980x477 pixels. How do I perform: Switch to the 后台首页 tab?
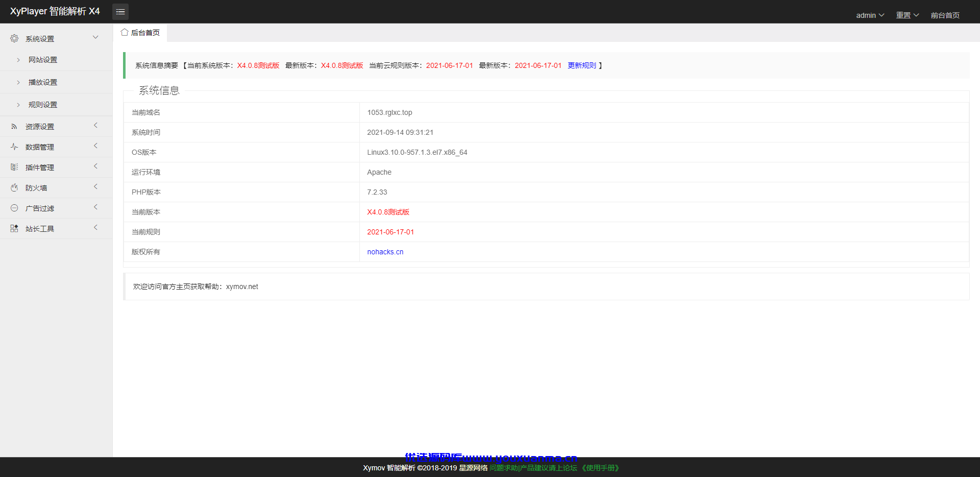tap(140, 33)
